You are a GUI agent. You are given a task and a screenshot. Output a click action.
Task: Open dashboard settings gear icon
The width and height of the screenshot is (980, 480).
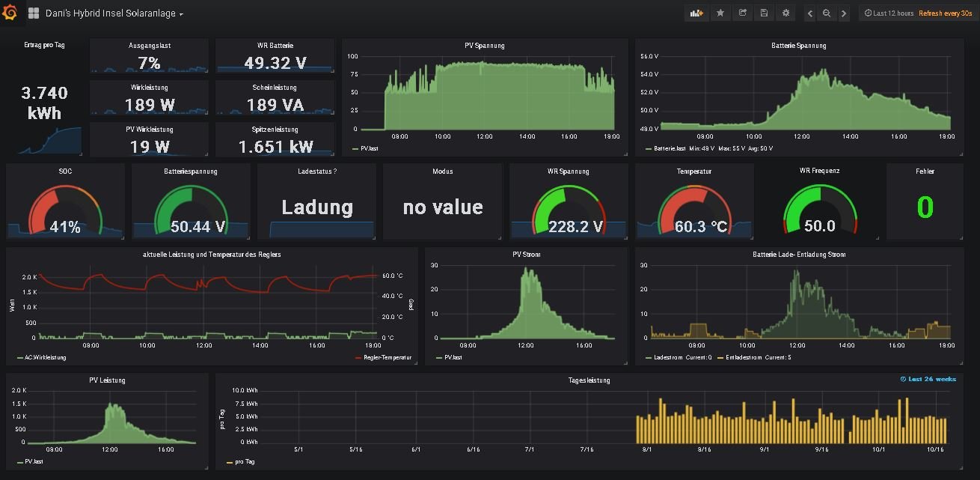(x=785, y=13)
